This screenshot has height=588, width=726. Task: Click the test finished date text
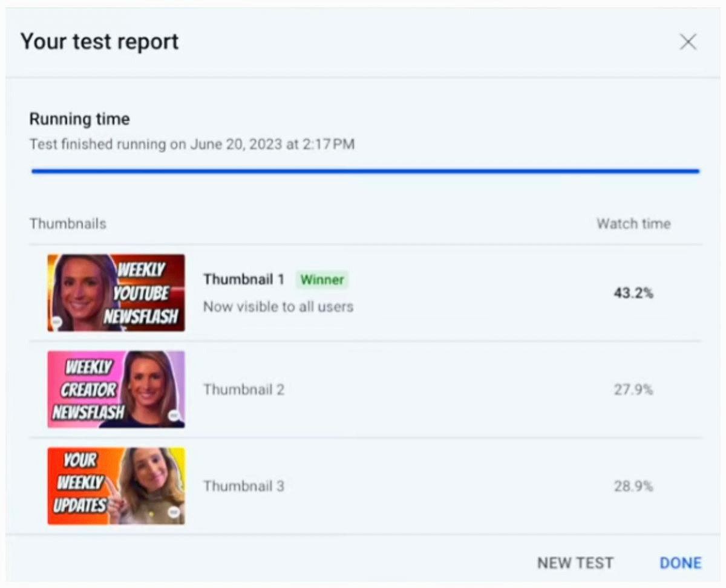point(192,145)
